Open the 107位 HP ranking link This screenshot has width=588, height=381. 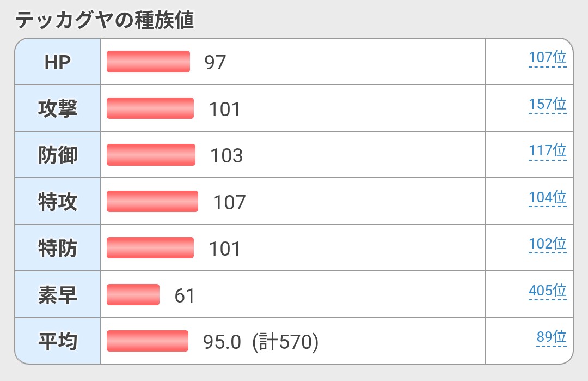point(547,58)
